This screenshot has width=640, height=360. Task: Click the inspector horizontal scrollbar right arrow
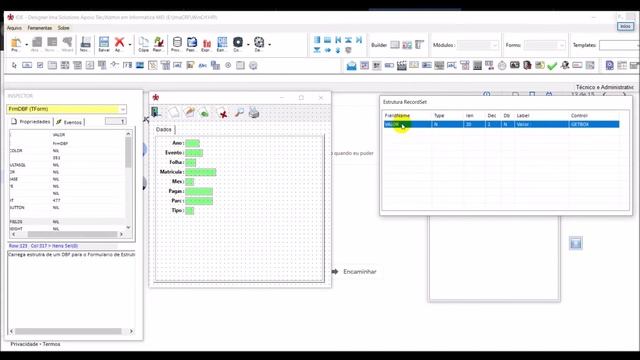121,234
